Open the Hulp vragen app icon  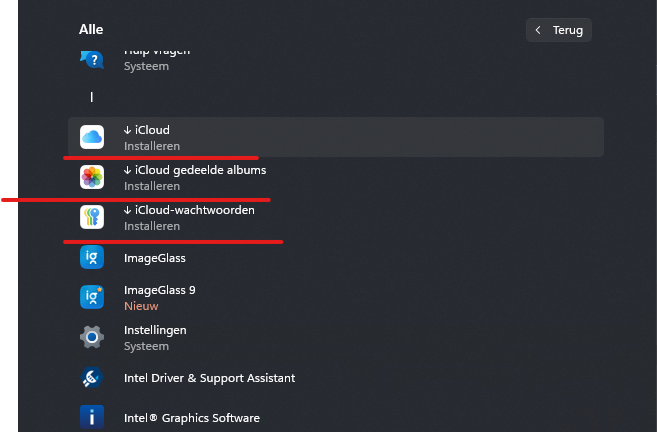[92, 60]
